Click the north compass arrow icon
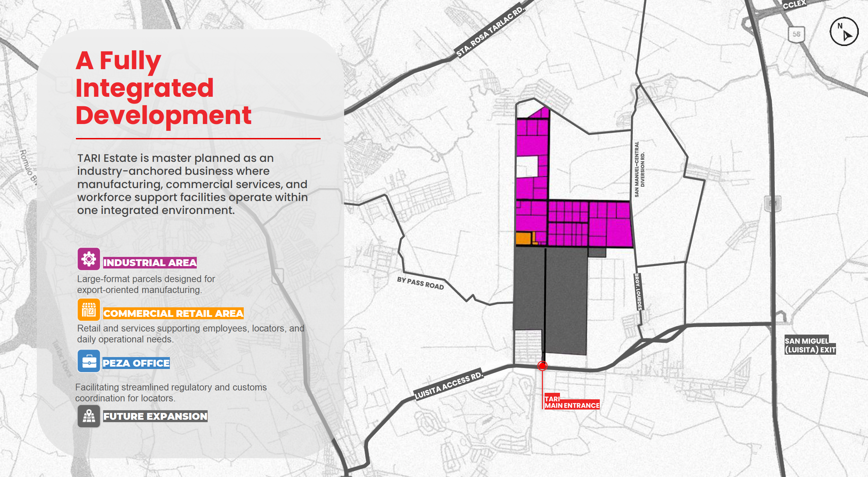Screen dimensions: 868x477 844,31
